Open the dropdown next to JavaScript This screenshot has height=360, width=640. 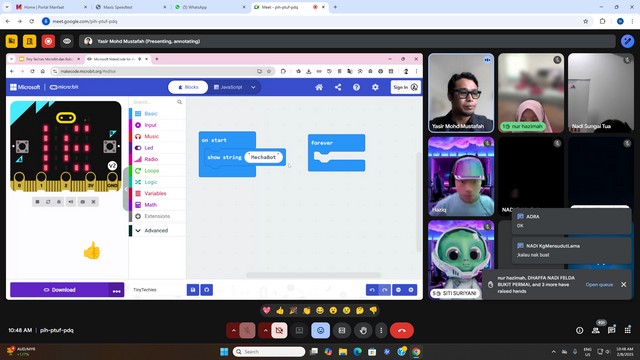tap(253, 87)
